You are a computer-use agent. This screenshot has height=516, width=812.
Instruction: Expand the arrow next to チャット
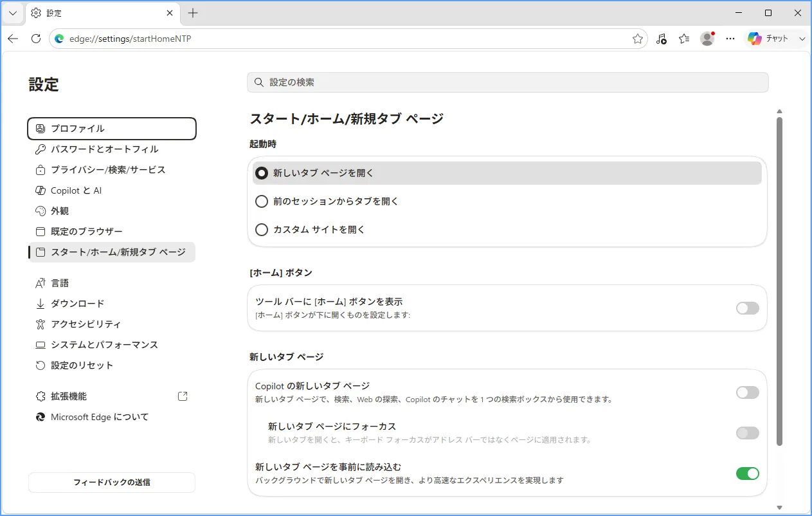[802, 39]
